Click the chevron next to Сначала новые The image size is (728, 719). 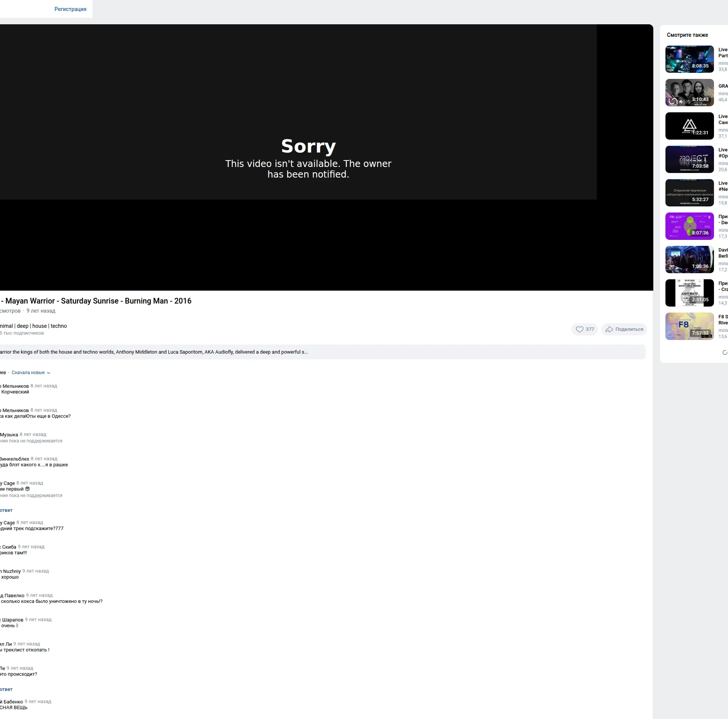[48, 373]
